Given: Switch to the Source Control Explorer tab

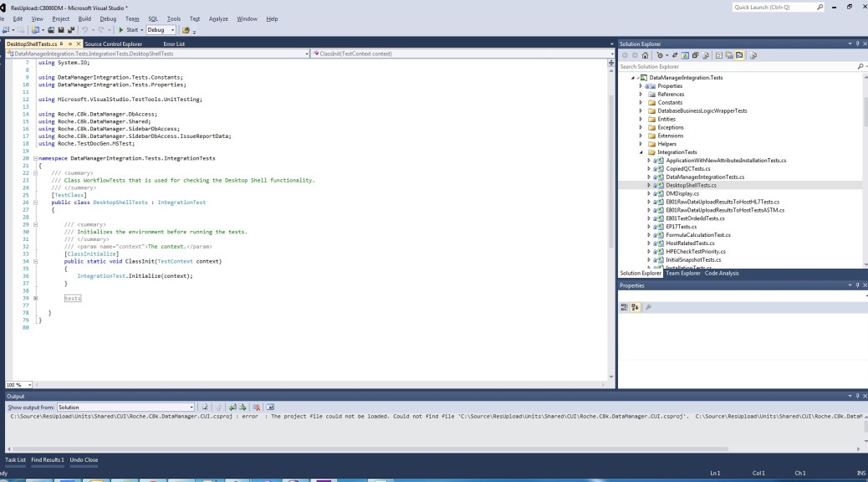Looking at the screenshot, I should coord(113,44).
